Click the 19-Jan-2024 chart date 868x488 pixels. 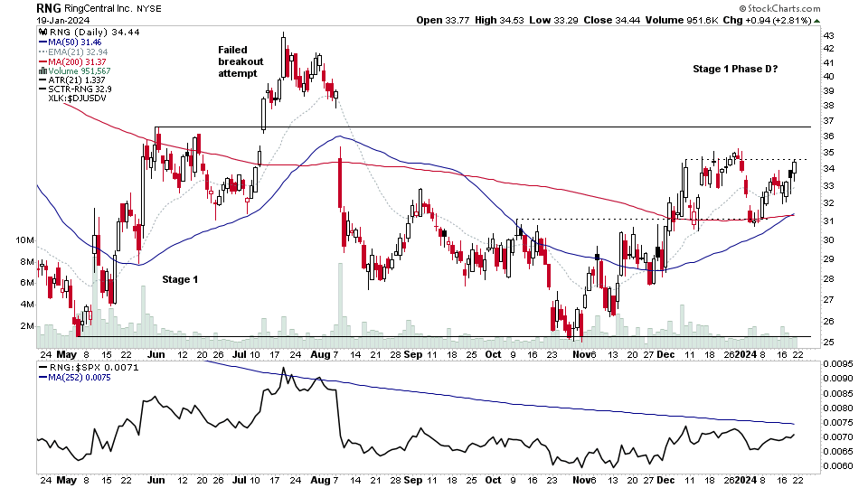pyautogui.click(x=63, y=21)
